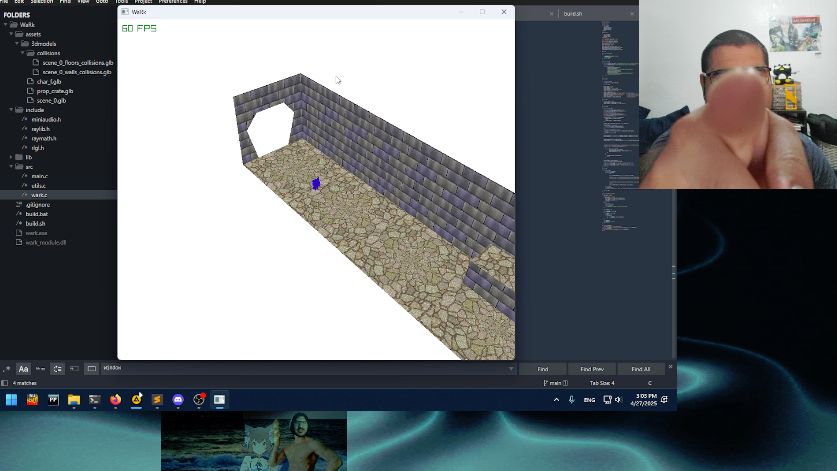Click the microphone tray icon
The height and width of the screenshot is (471, 837).
pyautogui.click(x=572, y=399)
